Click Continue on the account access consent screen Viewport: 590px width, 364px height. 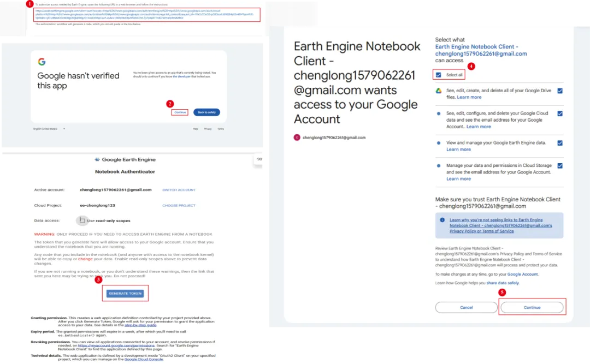click(x=532, y=307)
